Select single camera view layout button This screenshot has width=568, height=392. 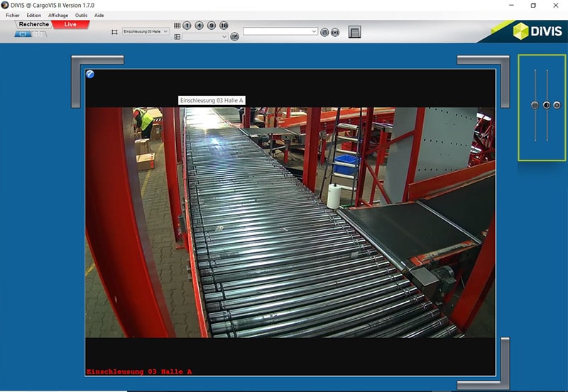[187, 26]
